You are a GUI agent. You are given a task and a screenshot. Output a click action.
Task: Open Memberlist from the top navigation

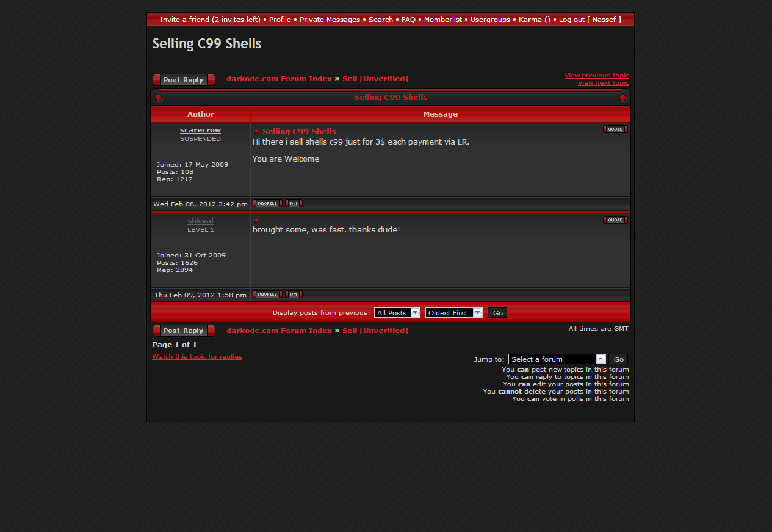[443, 20]
